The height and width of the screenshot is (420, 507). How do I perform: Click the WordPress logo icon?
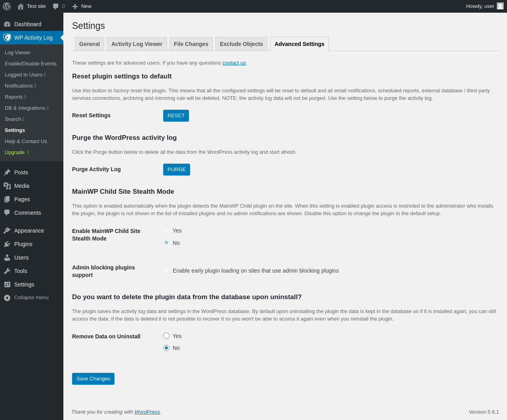7,6
